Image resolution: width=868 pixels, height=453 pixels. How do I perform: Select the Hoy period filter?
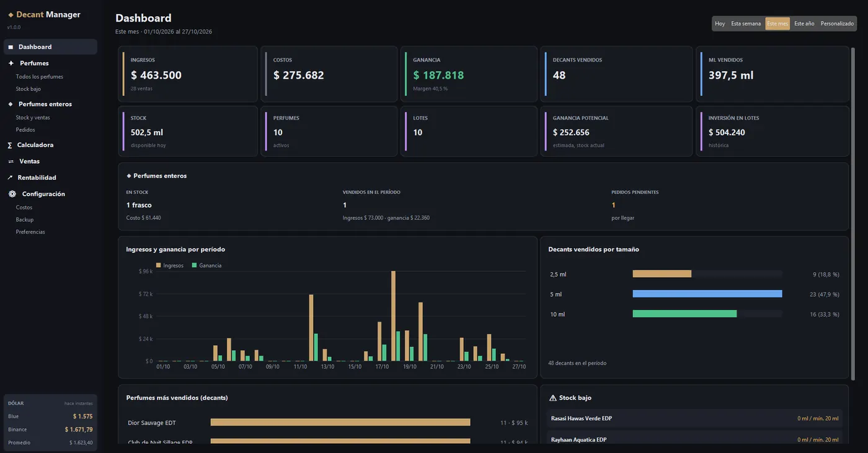click(x=720, y=24)
